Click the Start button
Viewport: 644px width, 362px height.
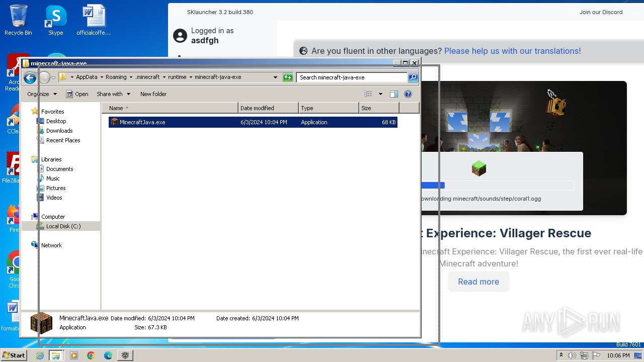click(x=14, y=355)
